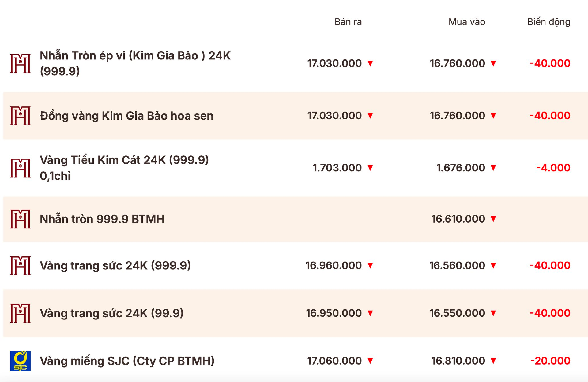Click the SJC logo icon
588x382 pixels.
pos(20,361)
